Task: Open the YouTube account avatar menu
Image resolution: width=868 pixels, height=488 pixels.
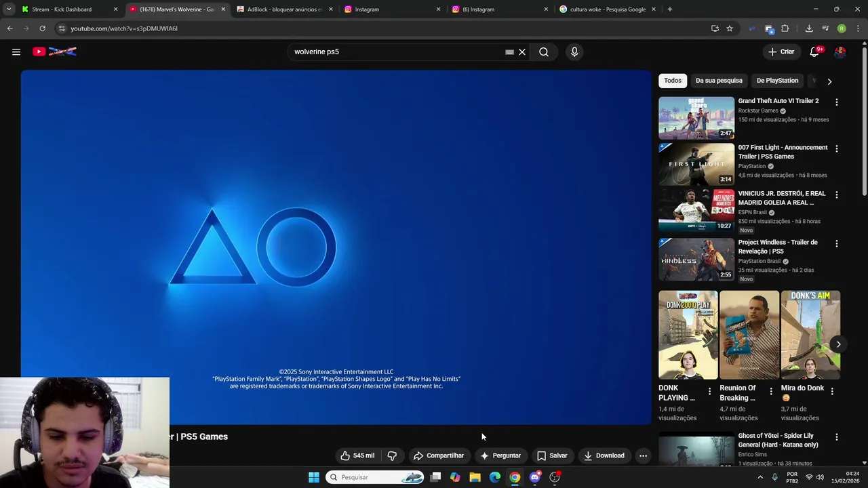Action: 840,52
